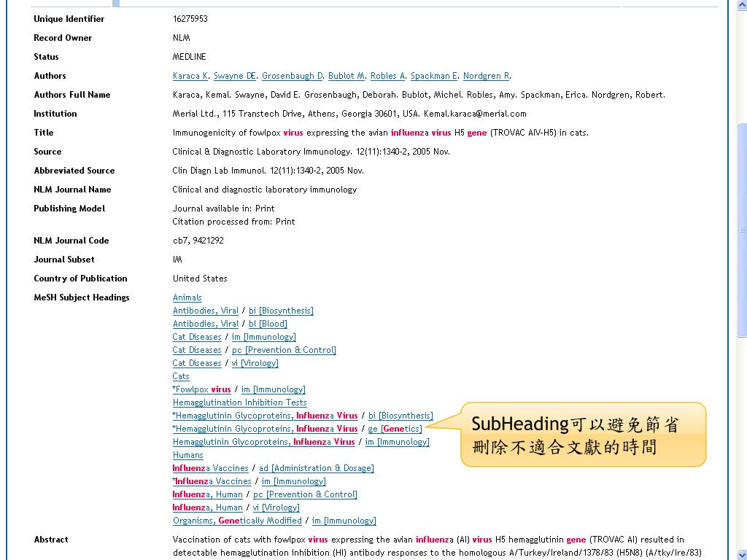
Task: Select im [Immunology] subheading of Fowlpox virus
Action: [274, 389]
